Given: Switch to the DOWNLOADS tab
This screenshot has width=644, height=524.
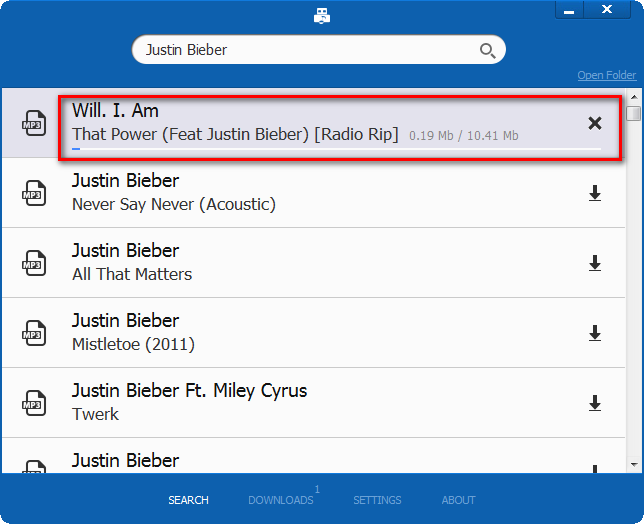Looking at the screenshot, I should coord(281,500).
